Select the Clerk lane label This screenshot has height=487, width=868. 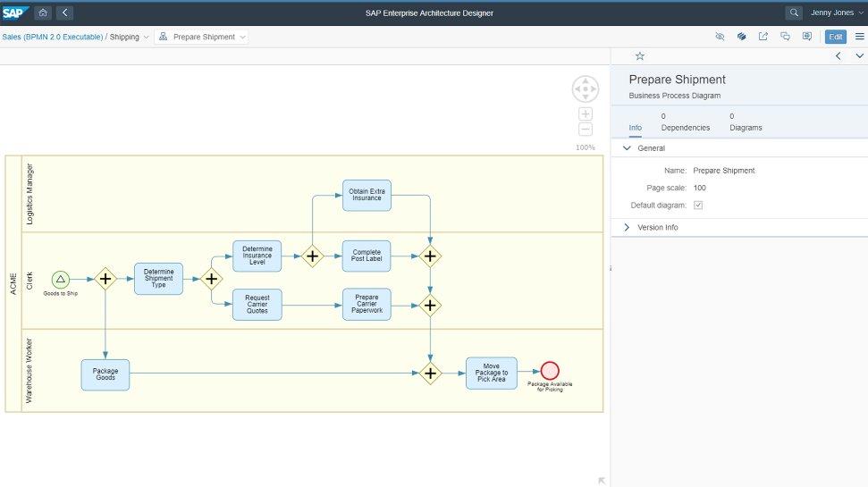(29, 281)
